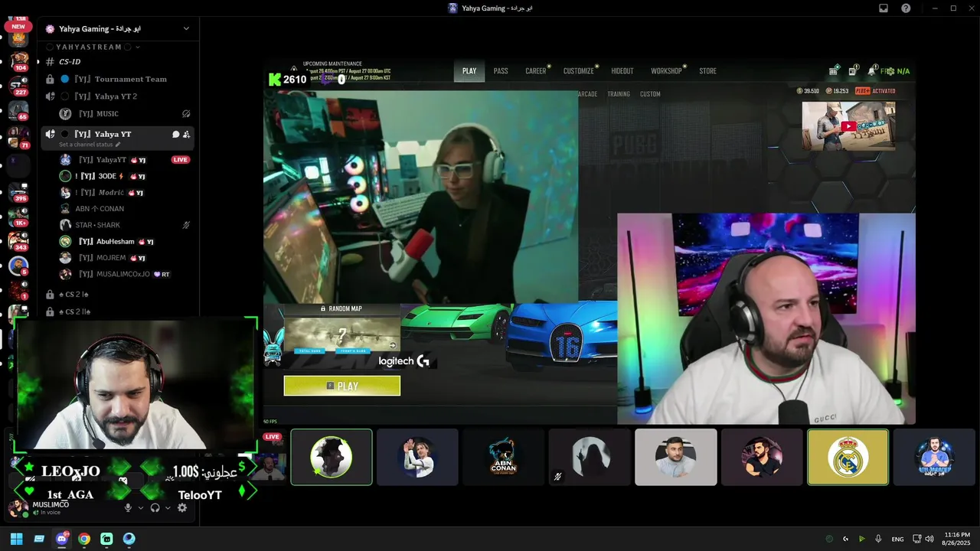Select PASS tab in streamed game
Viewport: 980px width, 551px height.
(x=501, y=70)
